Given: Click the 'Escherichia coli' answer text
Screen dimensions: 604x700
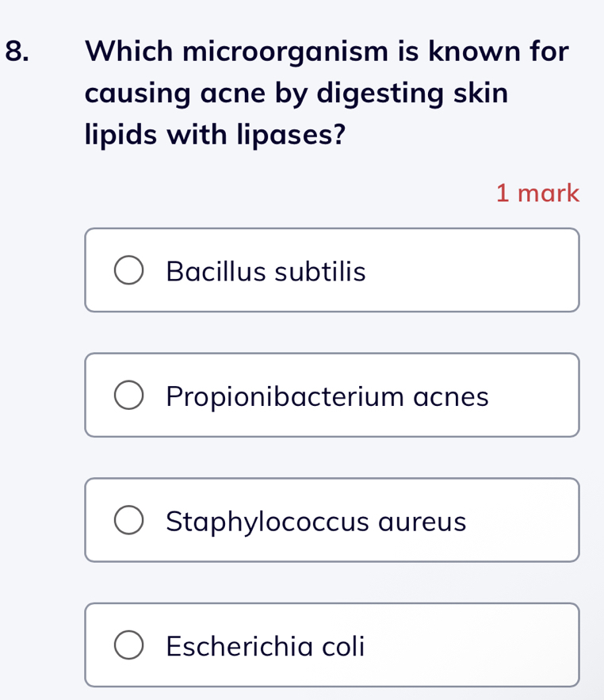Looking at the screenshot, I should [x=266, y=646].
